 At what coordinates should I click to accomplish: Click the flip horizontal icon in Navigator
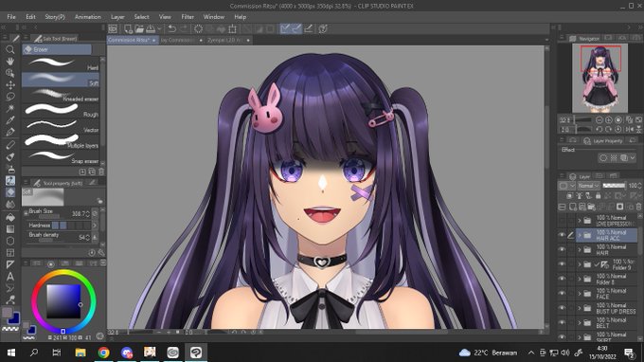(630, 129)
